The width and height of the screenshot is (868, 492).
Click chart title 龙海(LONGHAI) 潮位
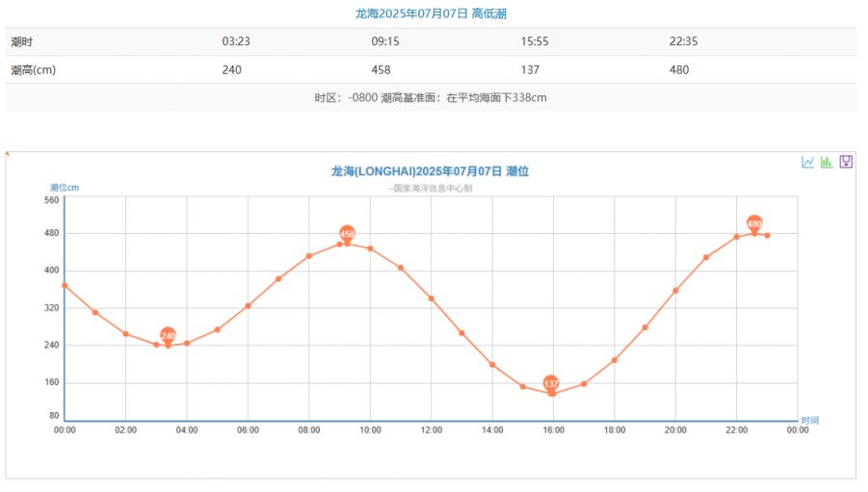(430, 171)
